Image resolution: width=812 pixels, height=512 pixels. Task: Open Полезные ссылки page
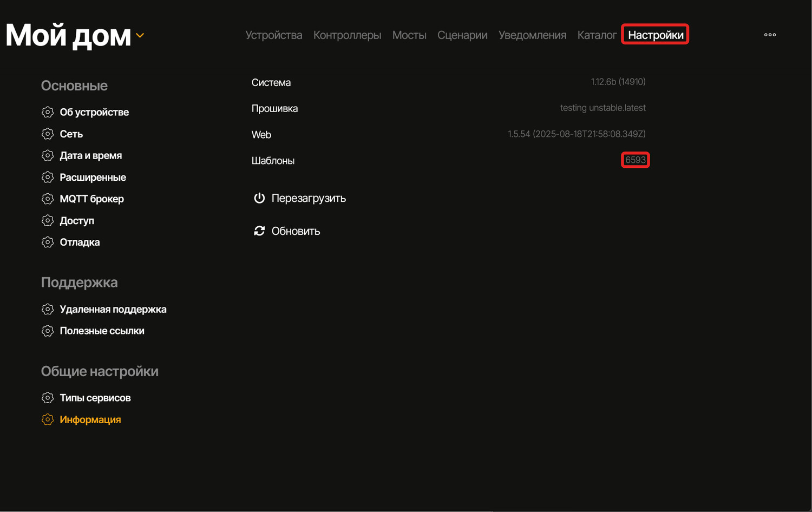point(102,331)
